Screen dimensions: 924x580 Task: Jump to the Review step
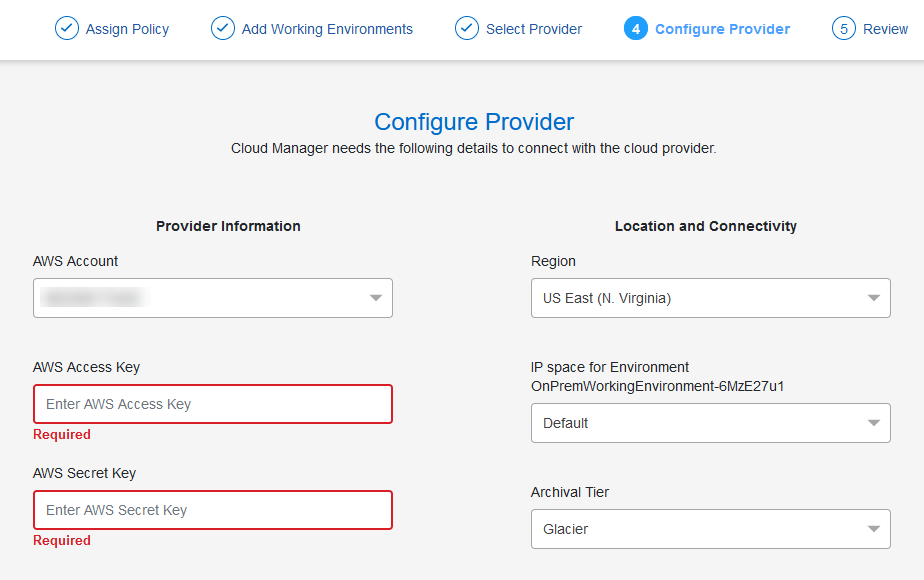click(x=885, y=29)
